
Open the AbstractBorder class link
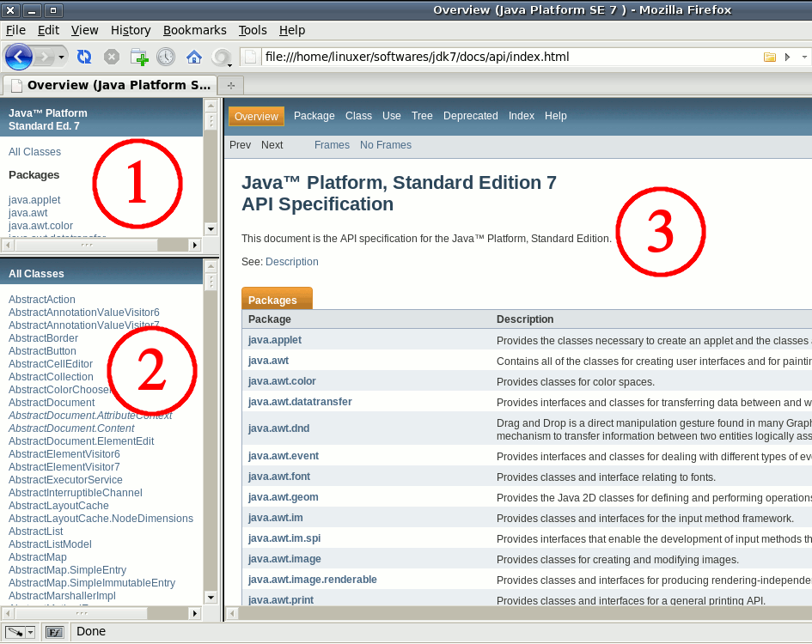click(x=44, y=338)
